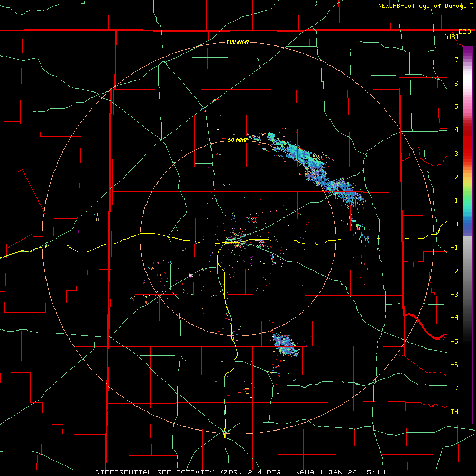Click the 7 value on color scale

coord(456,59)
